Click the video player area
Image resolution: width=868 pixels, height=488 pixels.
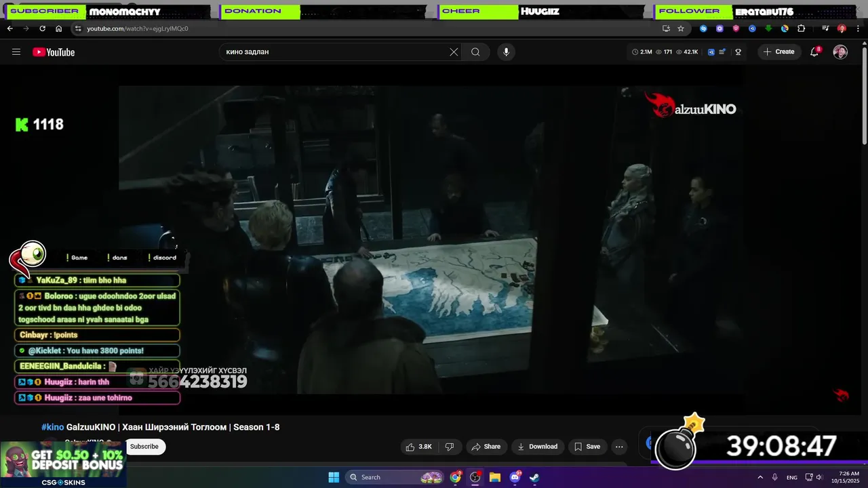(x=430, y=239)
